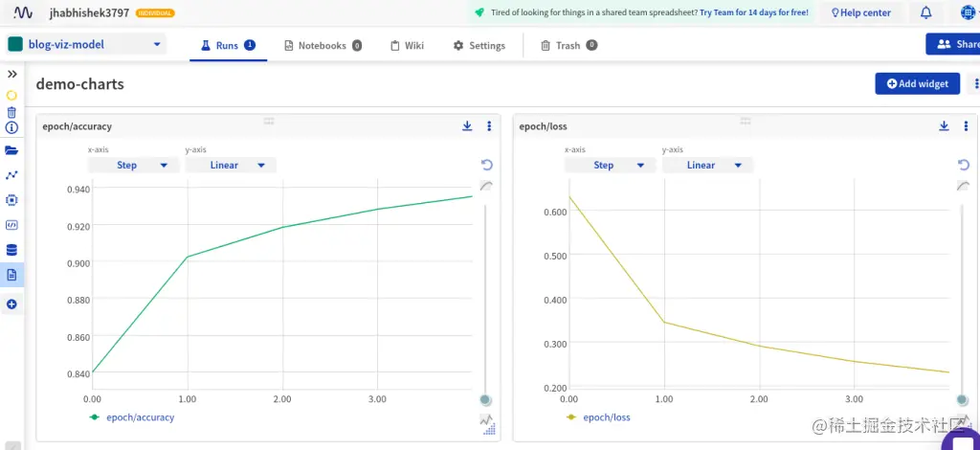Click the trash icon in left sidebar
This screenshot has width=980, height=450.
coord(11,113)
